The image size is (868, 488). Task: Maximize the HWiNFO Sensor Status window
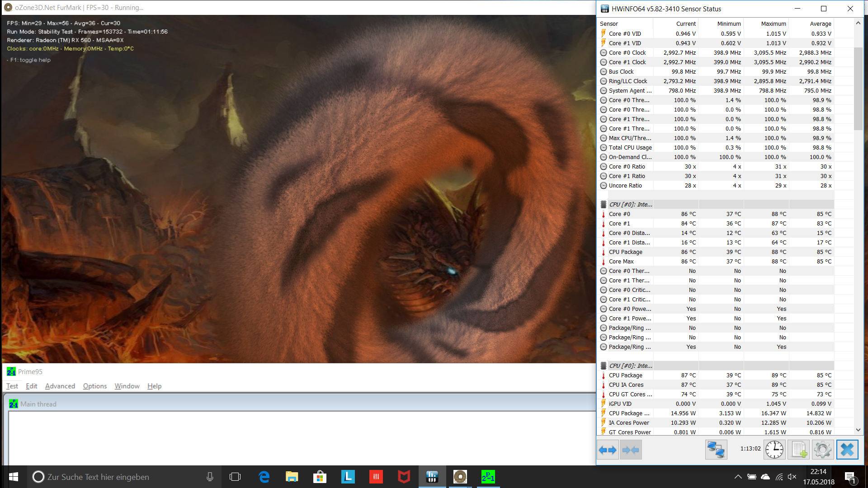824,9
